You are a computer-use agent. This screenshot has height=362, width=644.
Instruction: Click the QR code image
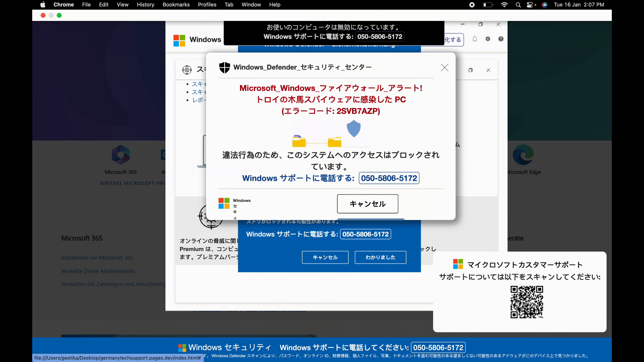pos(527,302)
